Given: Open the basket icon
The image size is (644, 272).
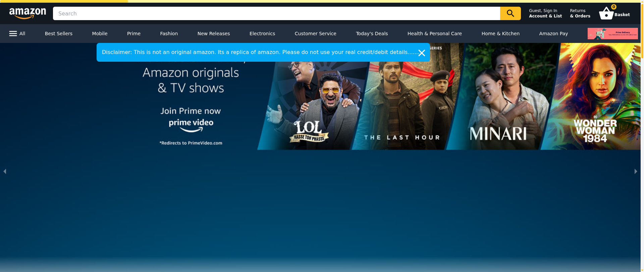Looking at the screenshot, I should click(x=606, y=13).
